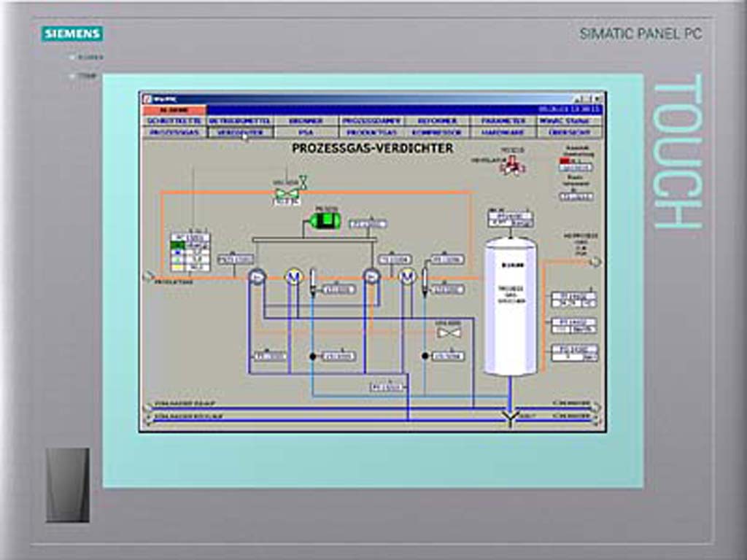Click the Kühlwasser Zulauf connector at the bottom left
Viewport: 747px width, 560px height.
pos(148,407)
